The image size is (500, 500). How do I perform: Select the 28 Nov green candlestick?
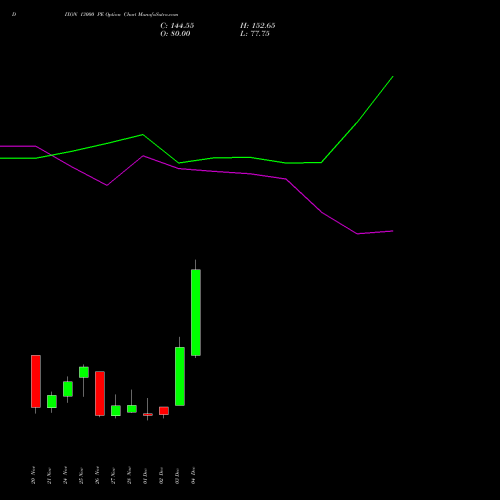132,409
